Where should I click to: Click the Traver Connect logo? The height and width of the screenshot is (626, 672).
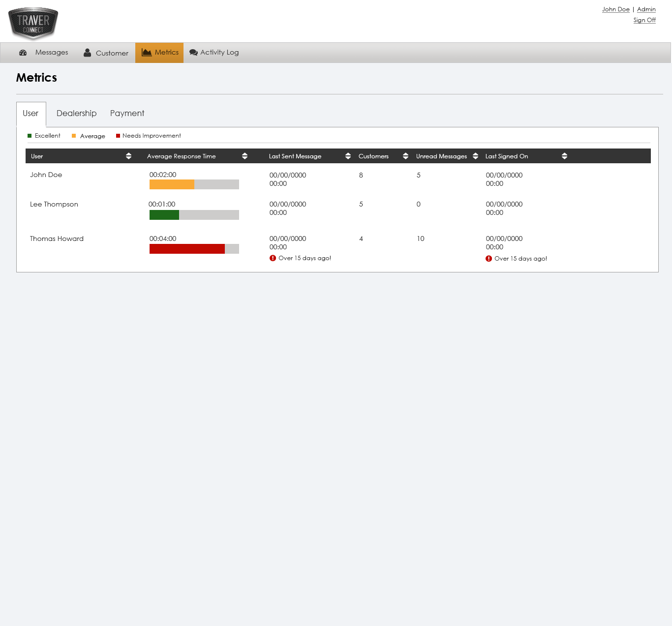[33, 23]
